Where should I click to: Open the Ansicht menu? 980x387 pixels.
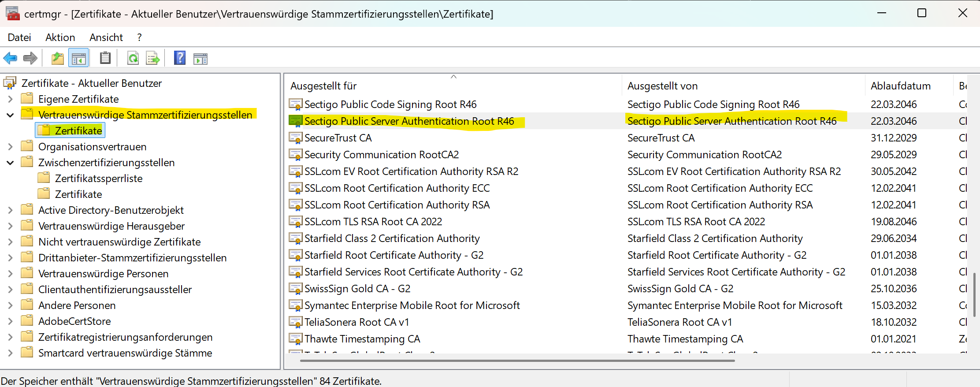106,37
